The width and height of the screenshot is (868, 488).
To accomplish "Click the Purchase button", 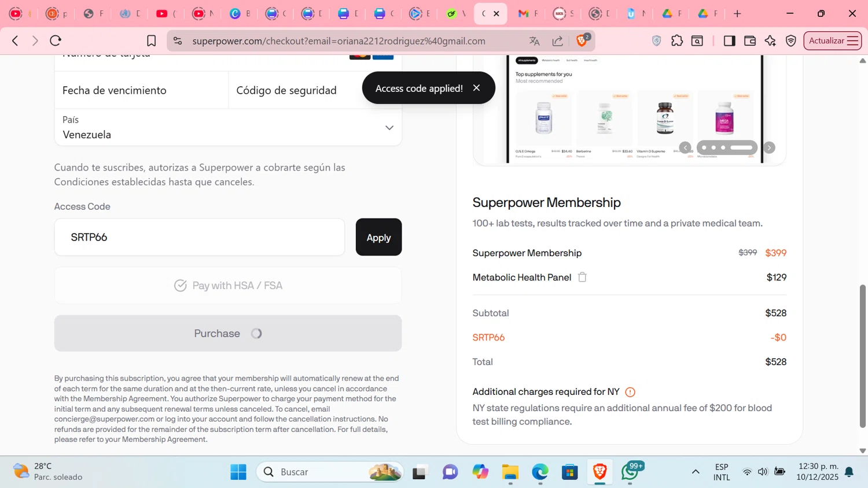I will (228, 334).
